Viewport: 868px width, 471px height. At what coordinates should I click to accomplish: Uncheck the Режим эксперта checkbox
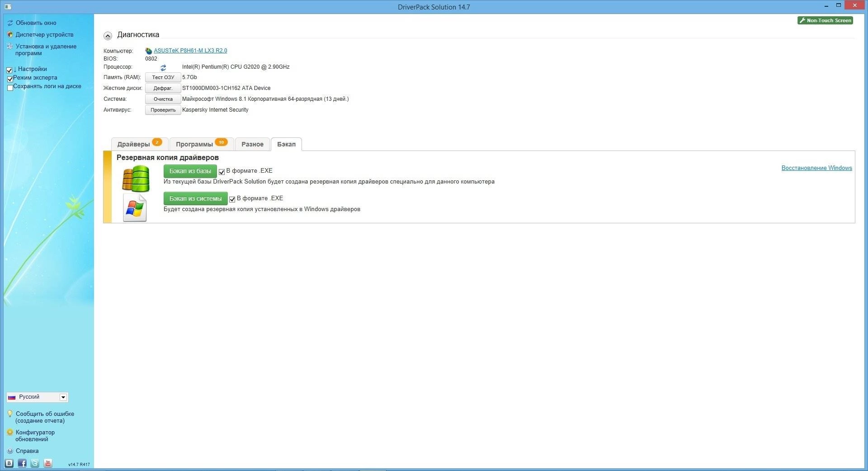(10, 79)
